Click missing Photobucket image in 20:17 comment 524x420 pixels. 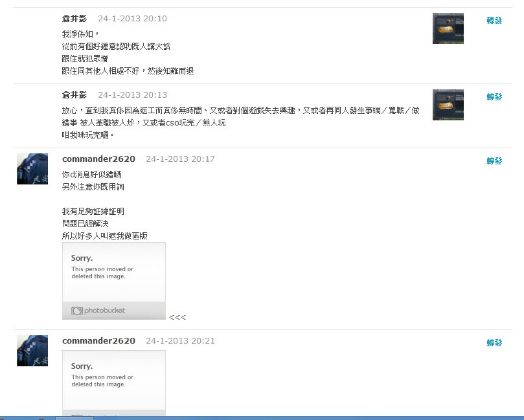click(114, 281)
